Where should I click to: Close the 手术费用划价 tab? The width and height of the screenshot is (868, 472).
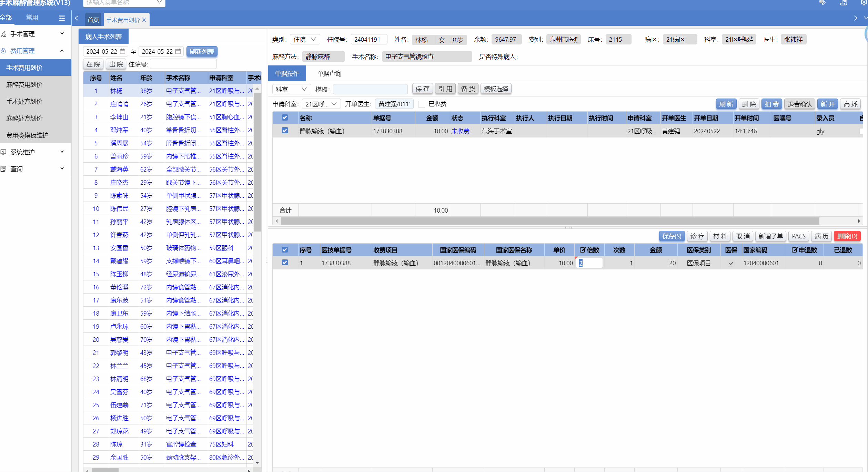click(144, 20)
